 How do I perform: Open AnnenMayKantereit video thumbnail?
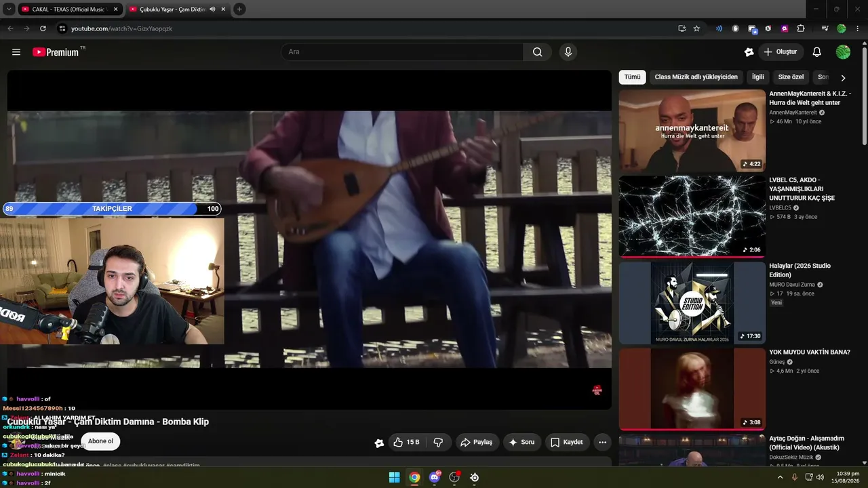pyautogui.click(x=692, y=130)
